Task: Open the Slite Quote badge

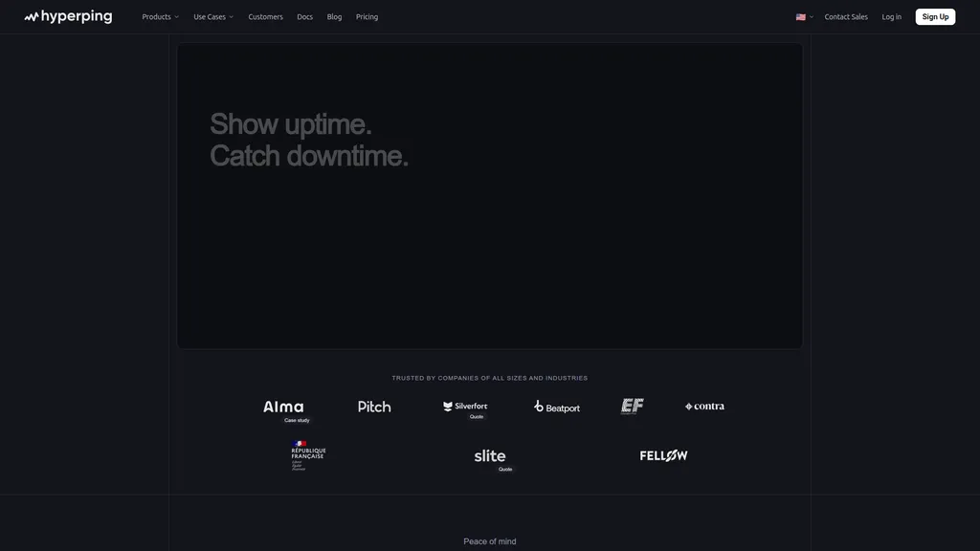Action: point(505,469)
